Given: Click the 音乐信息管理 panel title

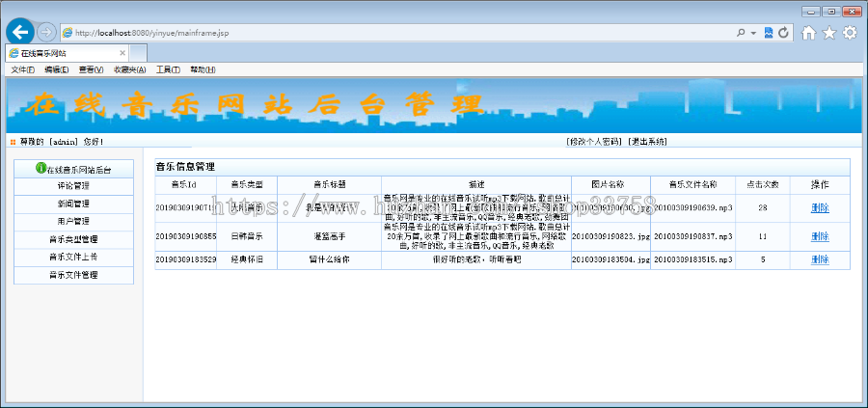Looking at the screenshot, I should click(185, 167).
